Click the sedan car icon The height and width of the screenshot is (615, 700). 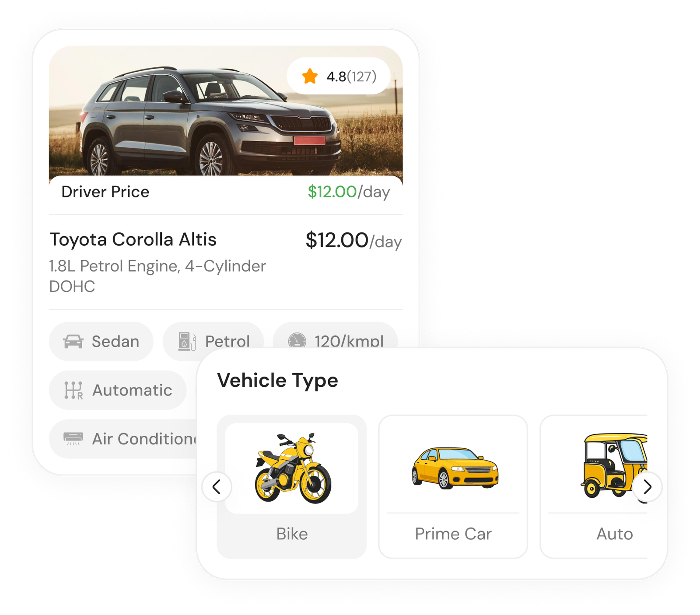[73, 341]
